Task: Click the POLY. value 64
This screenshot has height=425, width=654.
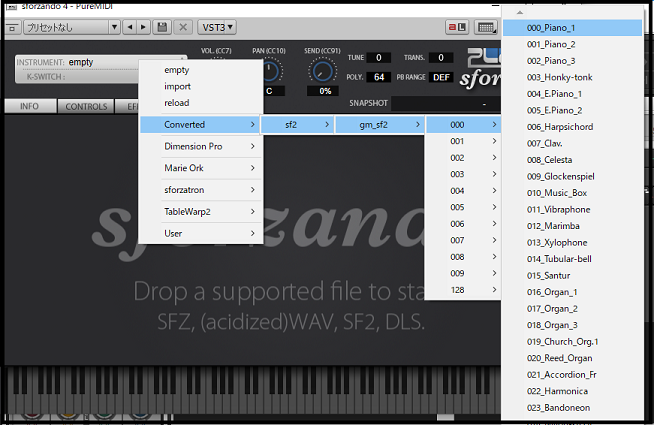Action: 379,77
